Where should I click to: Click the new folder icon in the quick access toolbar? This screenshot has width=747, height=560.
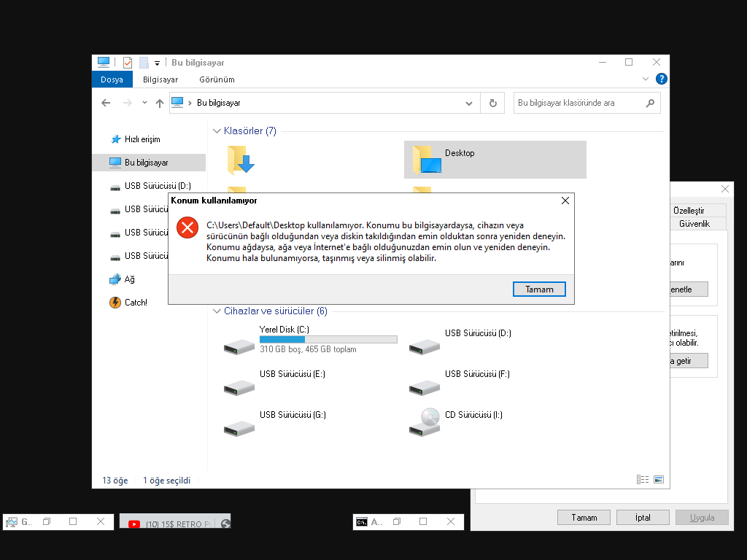click(x=144, y=63)
